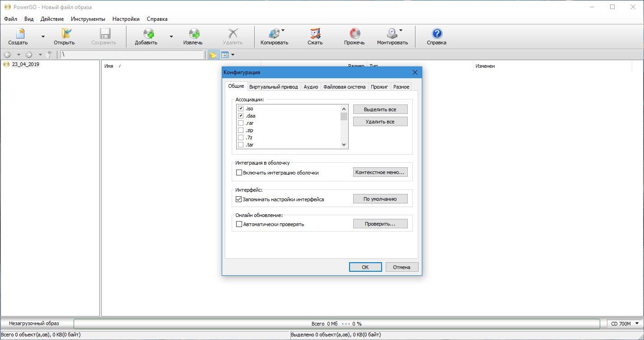Open the Файл menu

click(10, 19)
